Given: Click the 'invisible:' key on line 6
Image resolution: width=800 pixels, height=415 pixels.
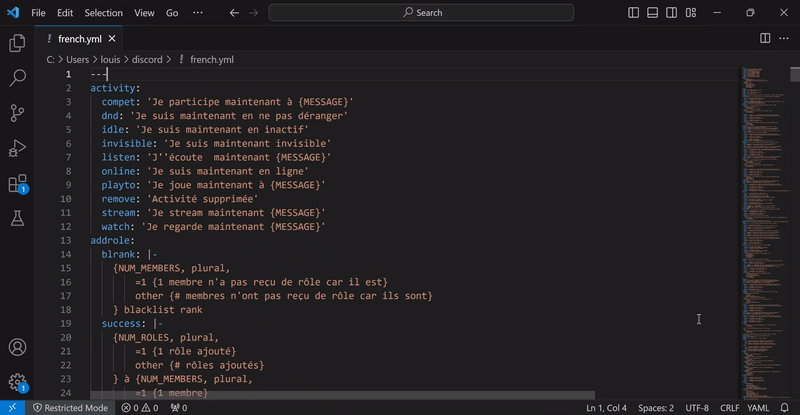Looking at the screenshot, I should (130, 143).
